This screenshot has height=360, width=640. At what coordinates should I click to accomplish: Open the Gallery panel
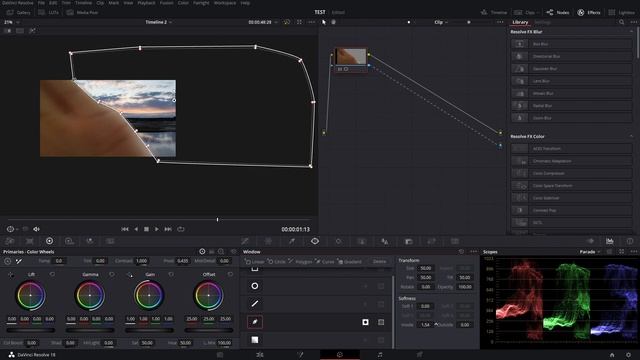tap(19, 13)
